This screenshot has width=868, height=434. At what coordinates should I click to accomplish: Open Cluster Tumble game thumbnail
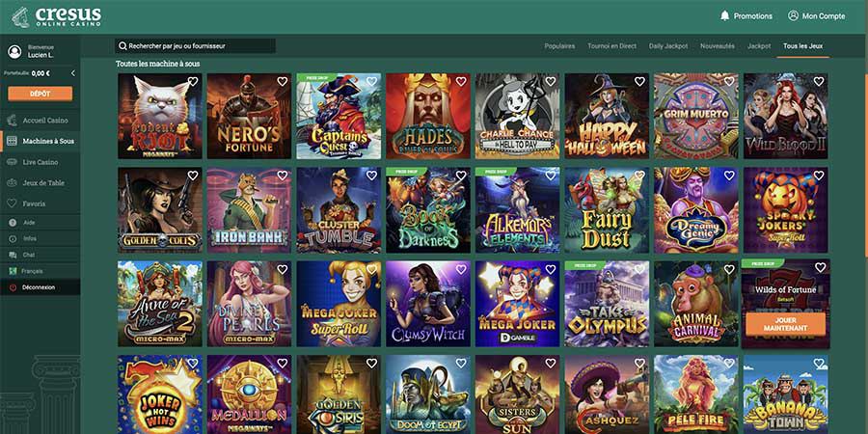339,210
